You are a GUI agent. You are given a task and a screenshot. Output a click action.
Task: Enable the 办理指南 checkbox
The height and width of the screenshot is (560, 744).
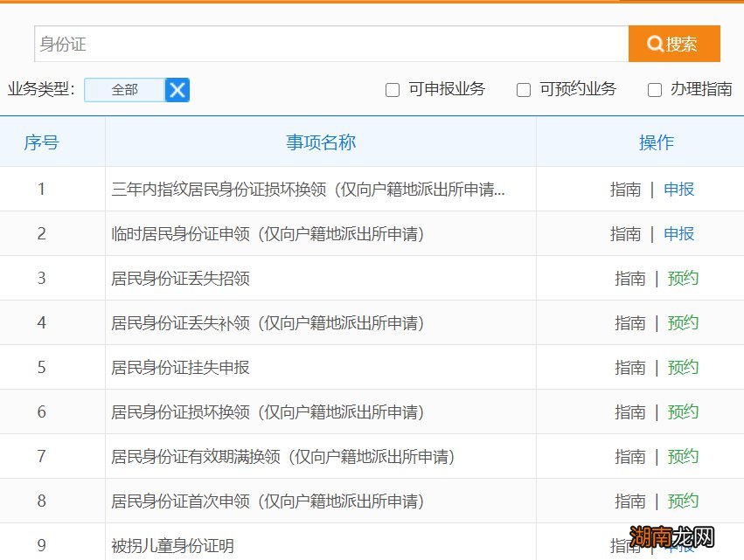tap(654, 90)
